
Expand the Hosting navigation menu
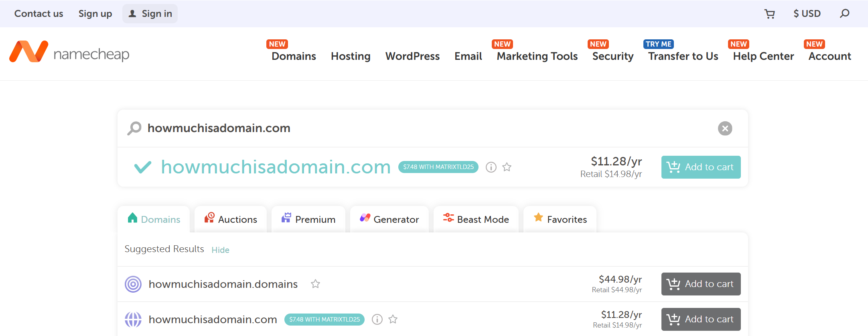point(351,56)
